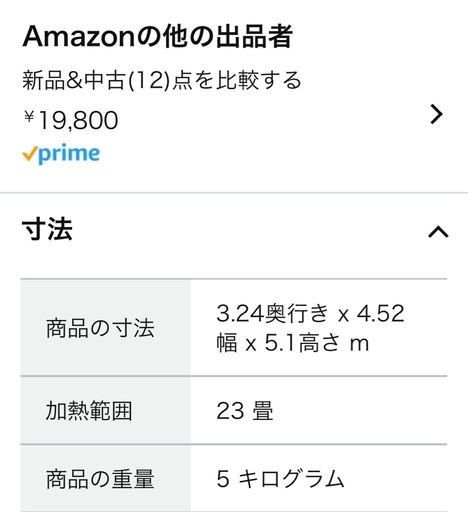Select the 5 キログラム weight value
The width and height of the screenshot is (468, 512).
[x=280, y=479]
